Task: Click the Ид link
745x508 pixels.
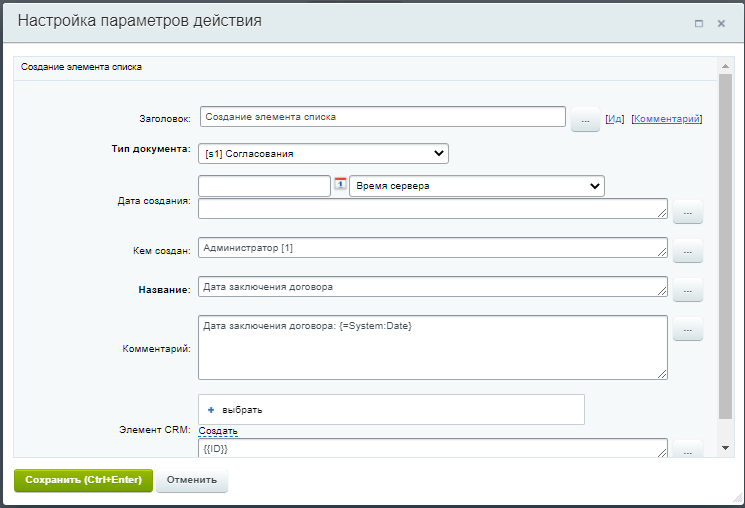Action: (615, 119)
